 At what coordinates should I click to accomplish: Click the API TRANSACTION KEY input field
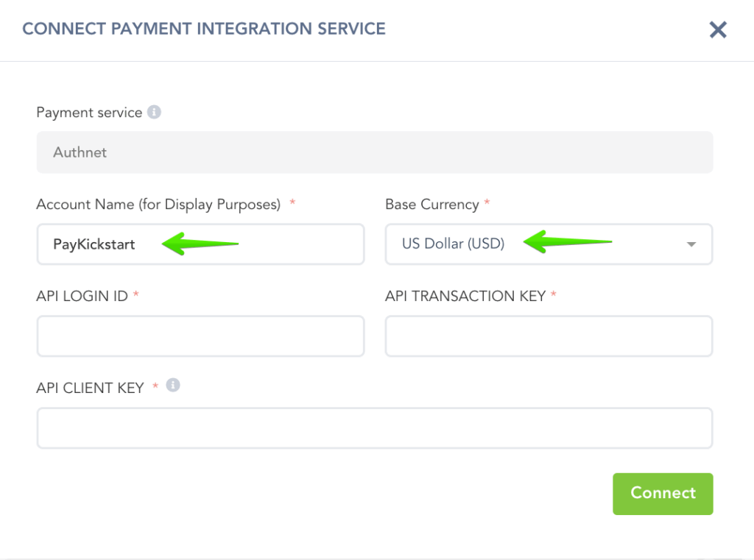coord(548,336)
